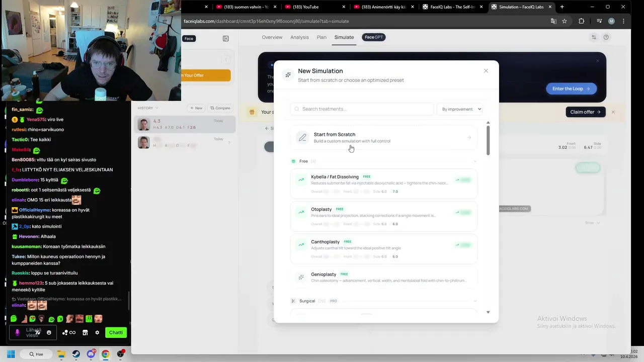The width and height of the screenshot is (644, 362).
Task: Open File Explorer from the taskbar
Action: click(x=61, y=354)
